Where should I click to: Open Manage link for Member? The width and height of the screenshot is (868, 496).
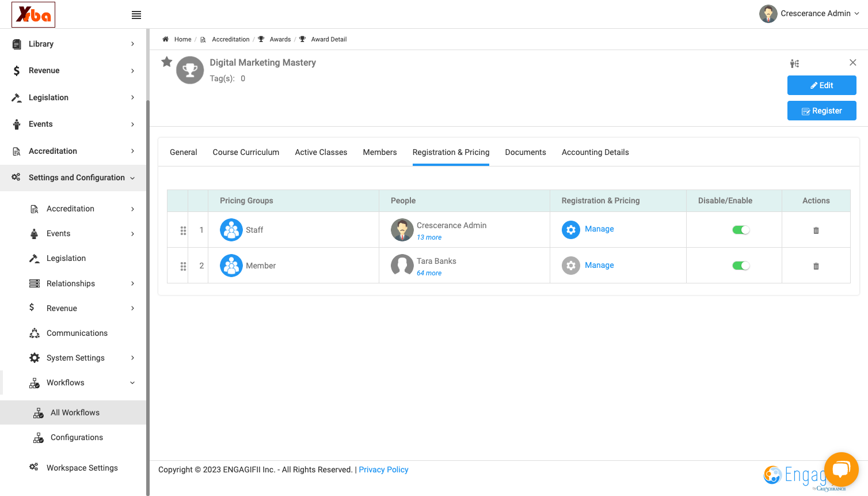pyautogui.click(x=599, y=265)
